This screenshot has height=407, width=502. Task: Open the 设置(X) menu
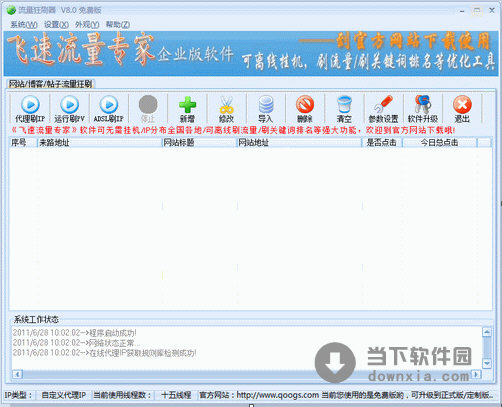pos(56,25)
